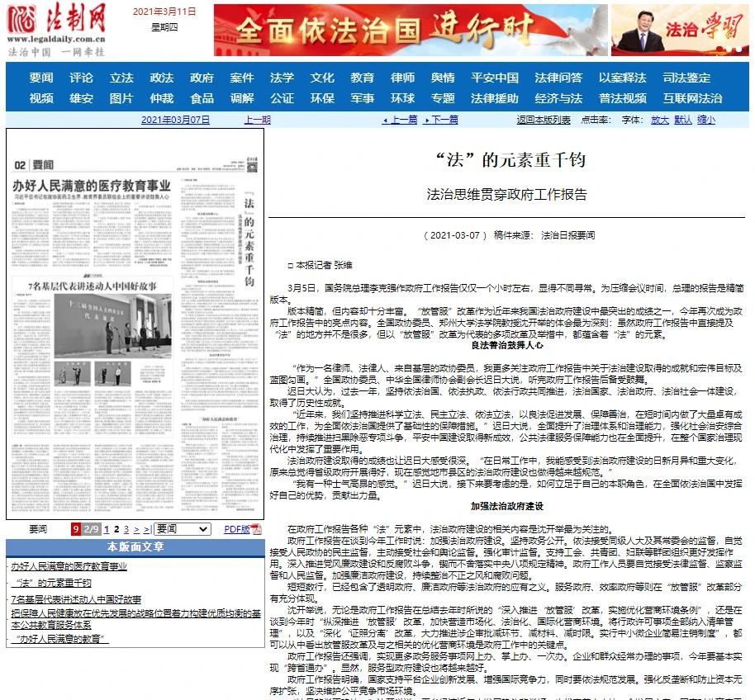
Task: Open the 雄安 navigation link
Action: pyautogui.click(x=81, y=98)
